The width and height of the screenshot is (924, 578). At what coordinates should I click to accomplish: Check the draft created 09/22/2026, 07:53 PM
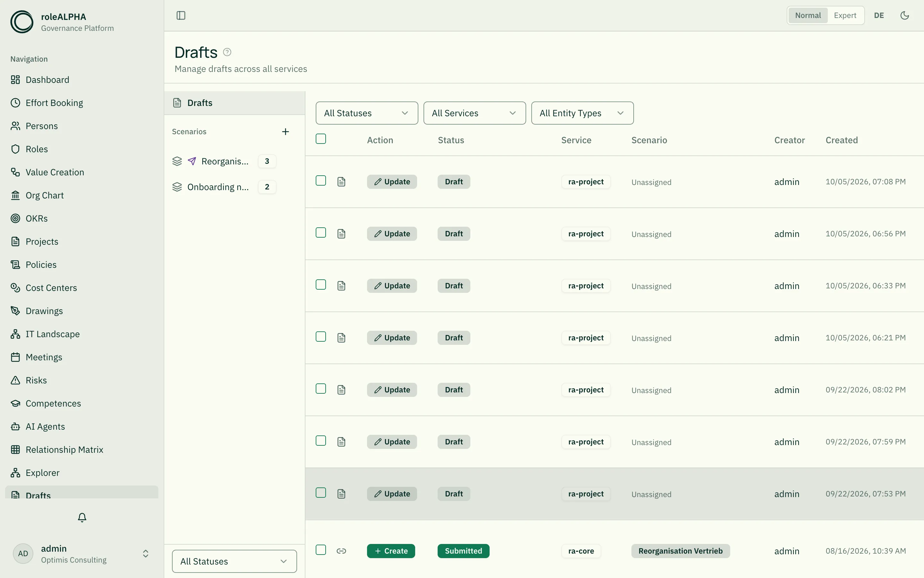(x=321, y=492)
